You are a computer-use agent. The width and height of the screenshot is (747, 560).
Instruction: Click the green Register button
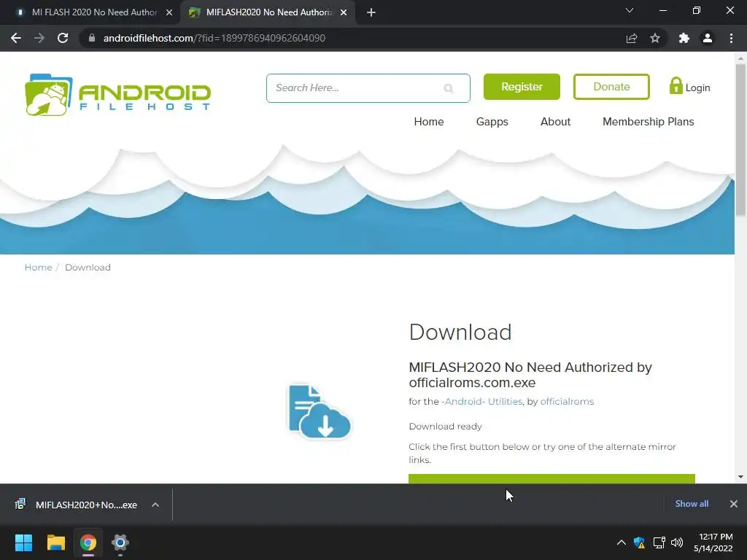coord(522,87)
